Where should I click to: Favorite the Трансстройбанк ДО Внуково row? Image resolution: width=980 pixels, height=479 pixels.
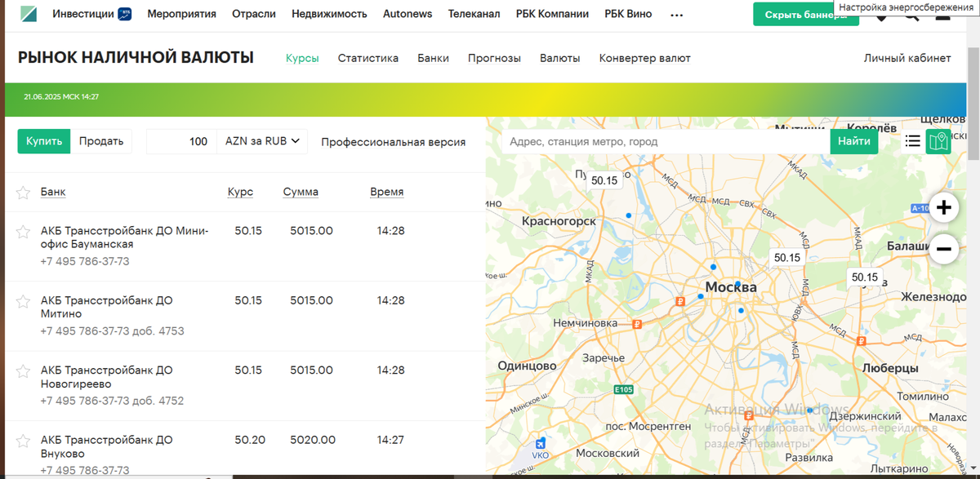23,441
